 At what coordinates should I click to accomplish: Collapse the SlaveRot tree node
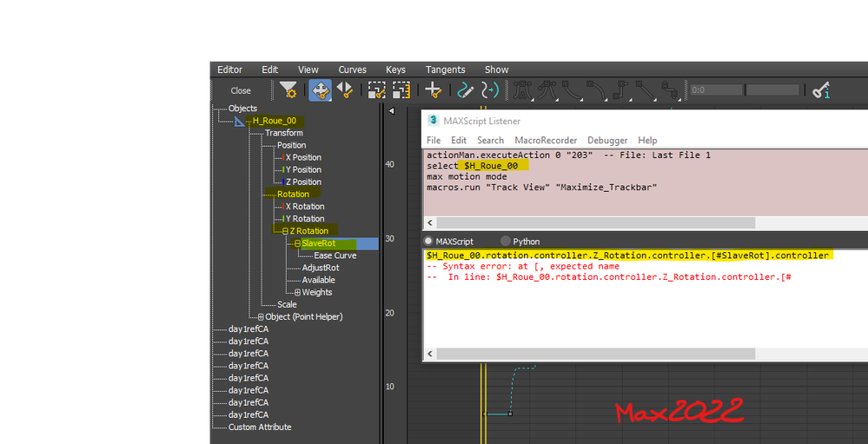(297, 243)
